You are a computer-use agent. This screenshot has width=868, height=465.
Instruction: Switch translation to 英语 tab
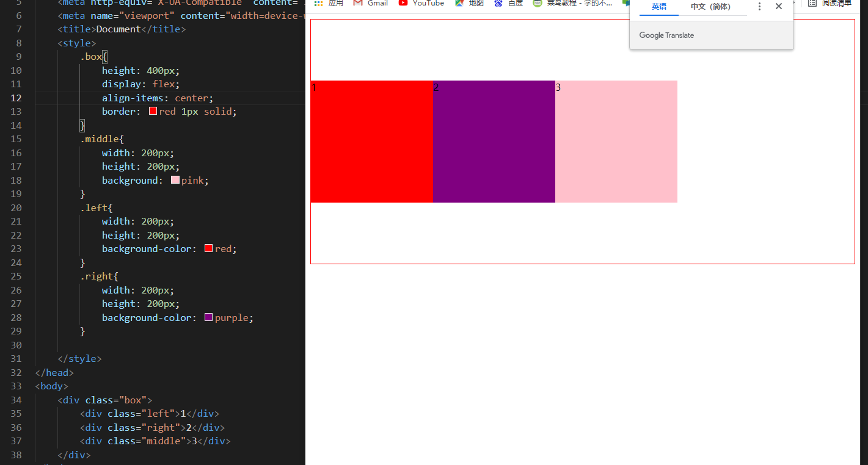659,7
